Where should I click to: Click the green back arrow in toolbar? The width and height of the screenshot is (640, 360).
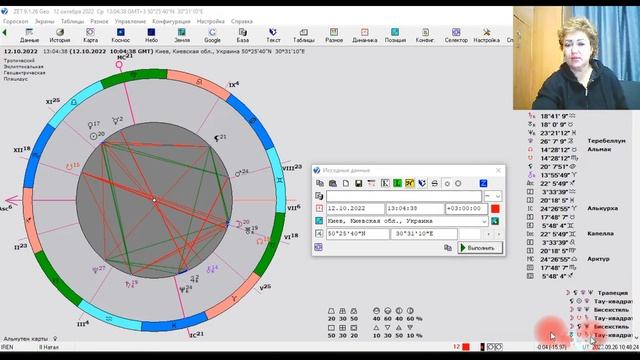(4, 32)
